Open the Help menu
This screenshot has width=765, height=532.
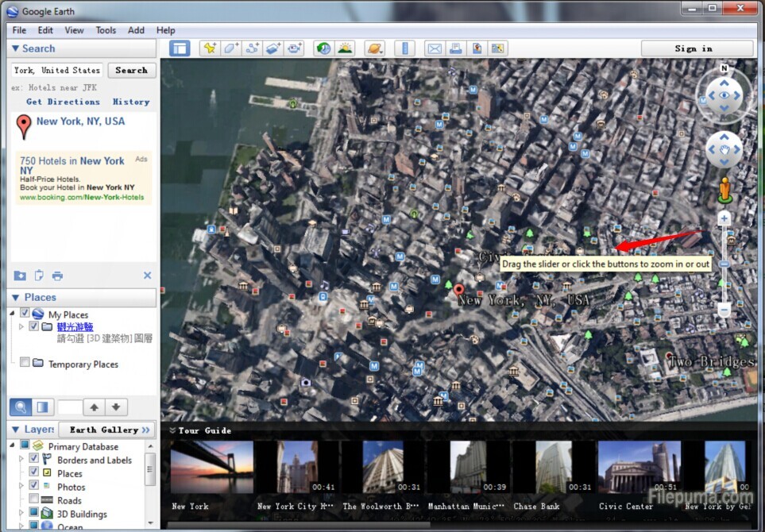(x=166, y=30)
